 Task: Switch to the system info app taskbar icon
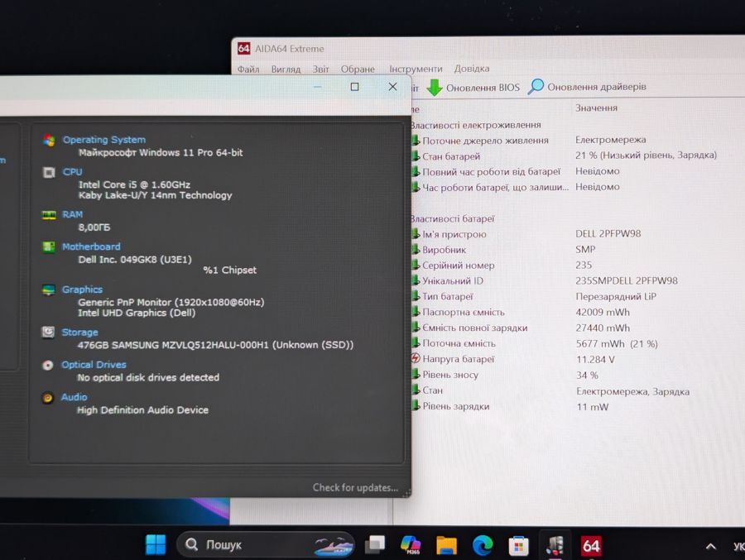(x=555, y=546)
